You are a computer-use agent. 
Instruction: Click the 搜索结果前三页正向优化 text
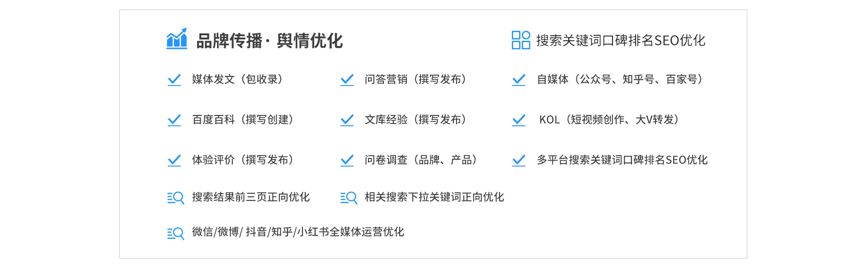(x=251, y=197)
